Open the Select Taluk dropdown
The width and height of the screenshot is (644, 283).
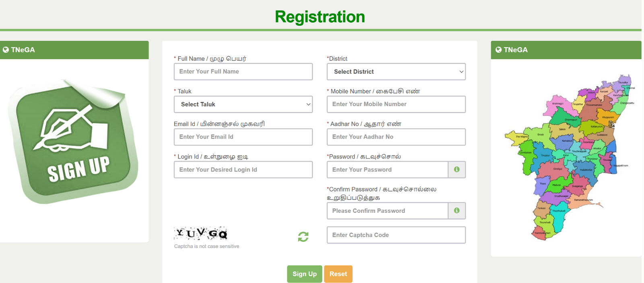coord(243,104)
